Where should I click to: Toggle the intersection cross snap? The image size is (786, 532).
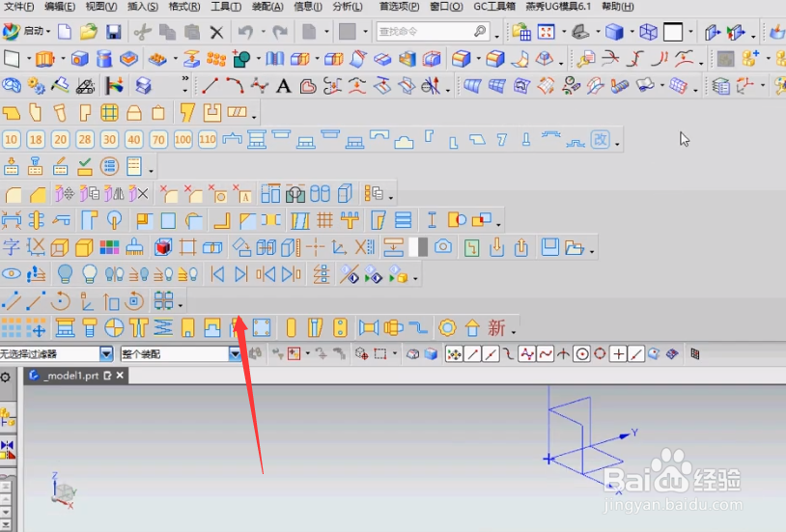click(564, 354)
